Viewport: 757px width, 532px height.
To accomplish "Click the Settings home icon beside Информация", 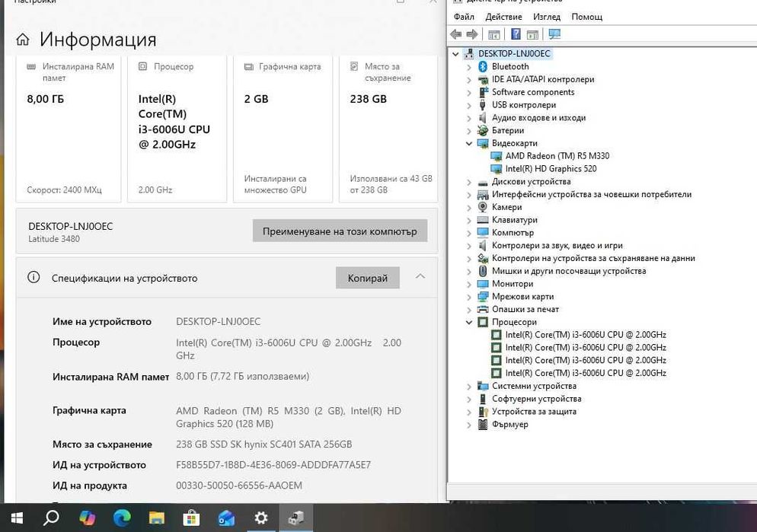I will coord(23,40).
